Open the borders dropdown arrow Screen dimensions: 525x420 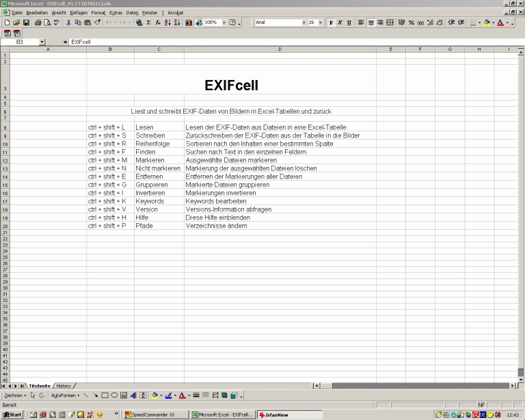click(480, 23)
